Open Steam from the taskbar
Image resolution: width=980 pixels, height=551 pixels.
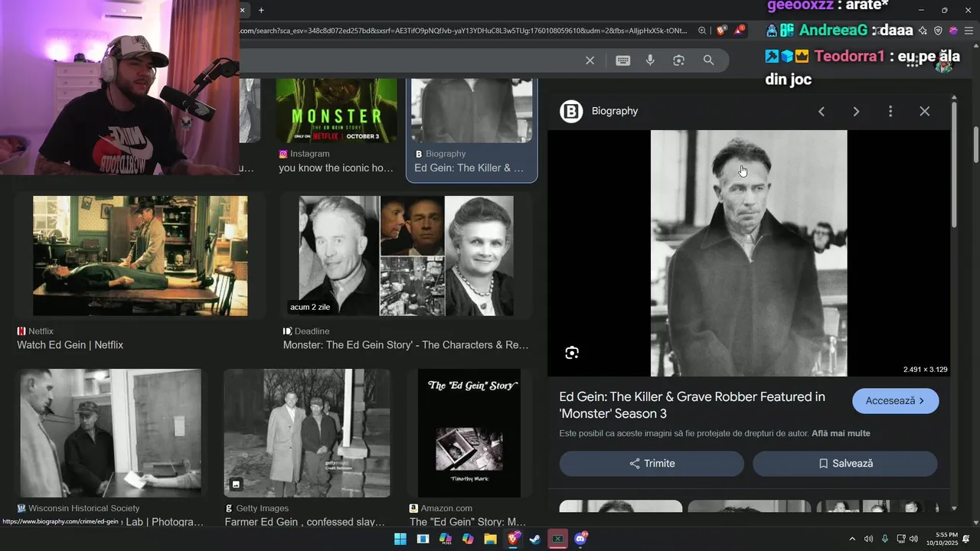tap(536, 539)
